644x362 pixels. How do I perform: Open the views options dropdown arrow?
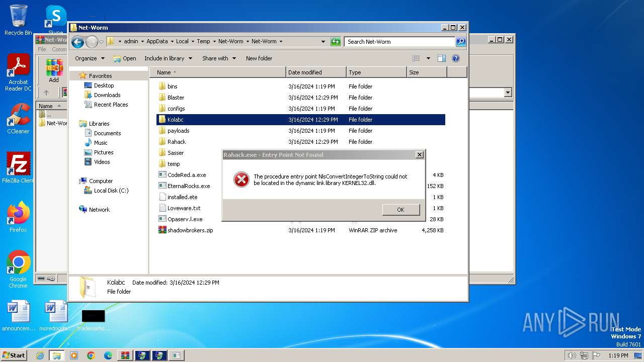428,58
